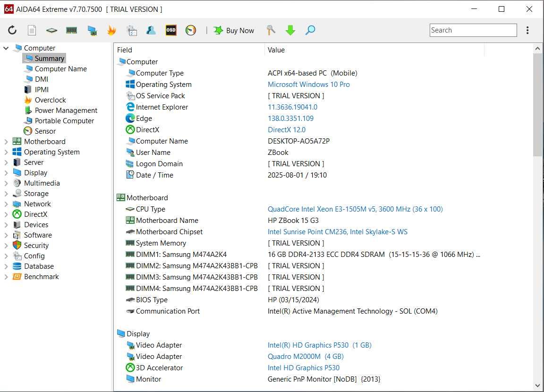Click the memory module toolbar icon
This screenshot has width=544, height=392.
71,31
